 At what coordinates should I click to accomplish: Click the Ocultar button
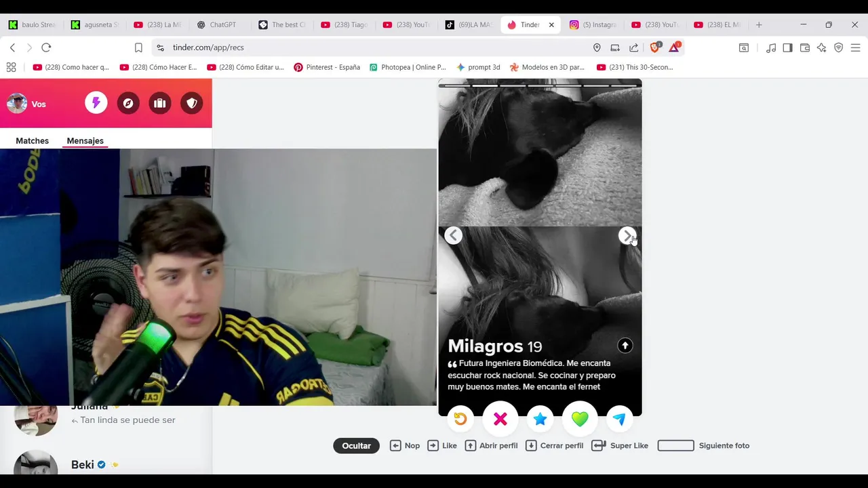[356, 445]
